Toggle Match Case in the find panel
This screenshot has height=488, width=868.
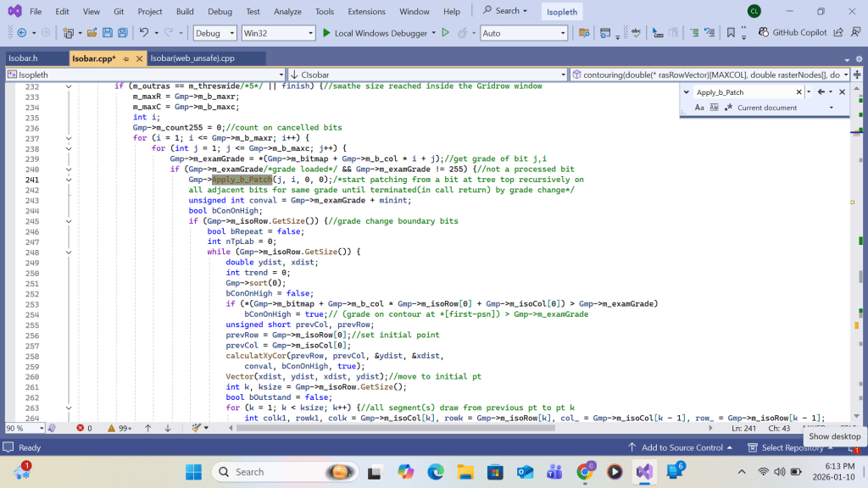(699, 108)
